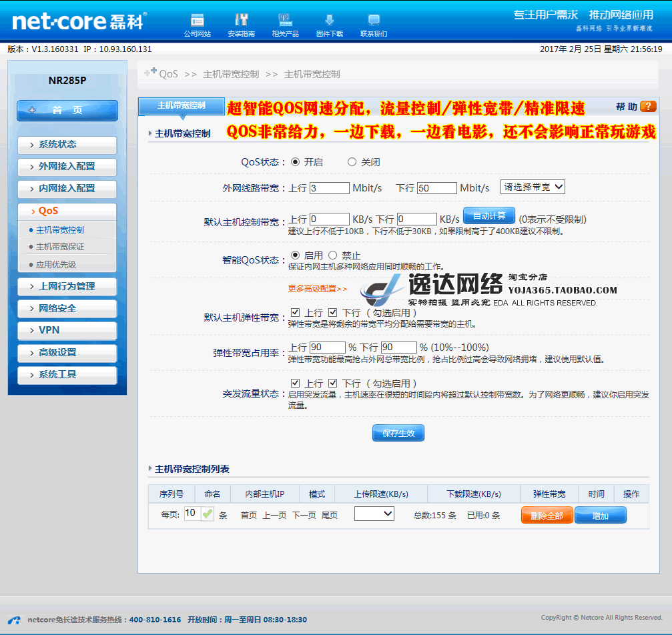Click 默认主机控制带宽 下行 KB/s field
The height and width of the screenshot is (635, 672).
coord(417,219)
